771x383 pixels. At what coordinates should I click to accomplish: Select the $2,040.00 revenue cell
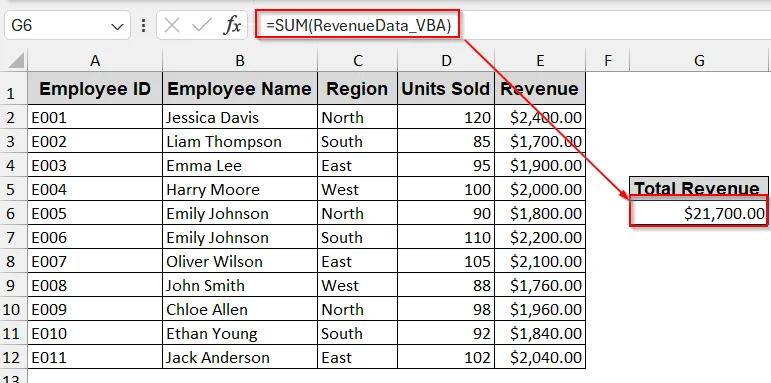[540, 357]
